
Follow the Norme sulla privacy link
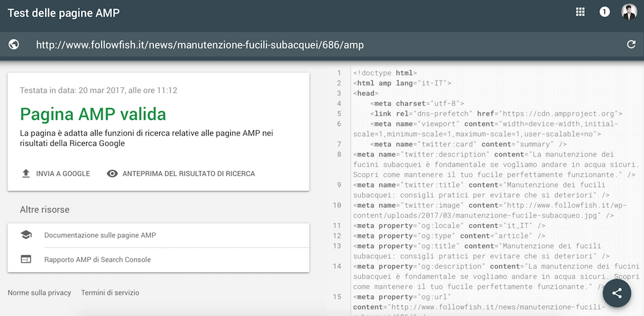click(39, 293)
